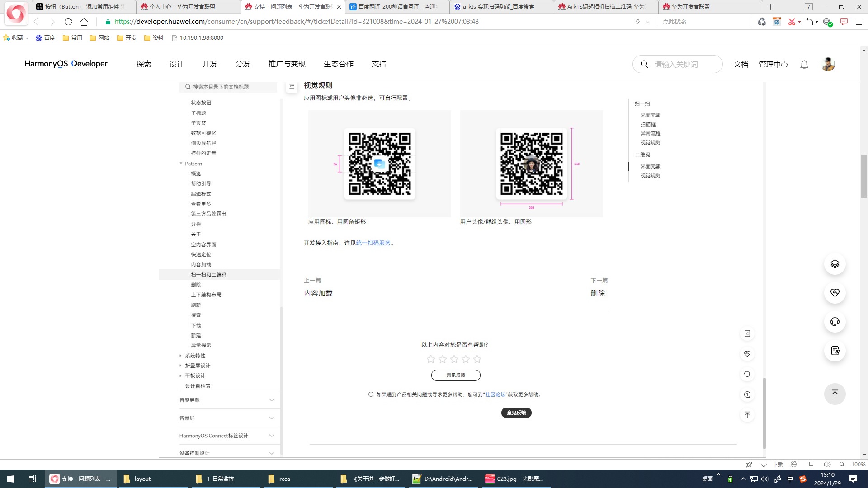Select 异常提示 in sidebar tree

pyautogui.click(x=201, y=345)
